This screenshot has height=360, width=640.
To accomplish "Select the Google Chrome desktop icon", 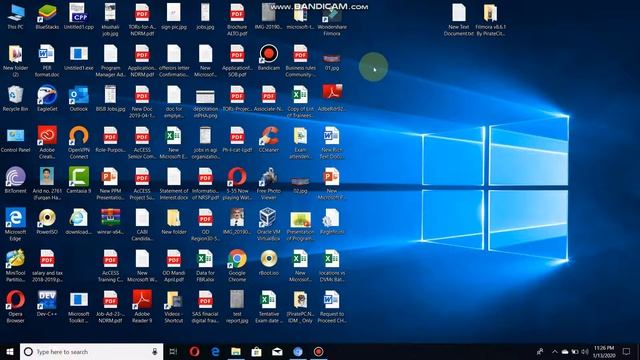I will (237, 266).
